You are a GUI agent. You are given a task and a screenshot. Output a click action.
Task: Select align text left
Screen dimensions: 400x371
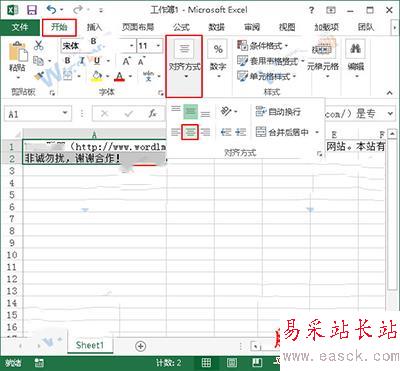pyautogui.click(x=175, y=132)
